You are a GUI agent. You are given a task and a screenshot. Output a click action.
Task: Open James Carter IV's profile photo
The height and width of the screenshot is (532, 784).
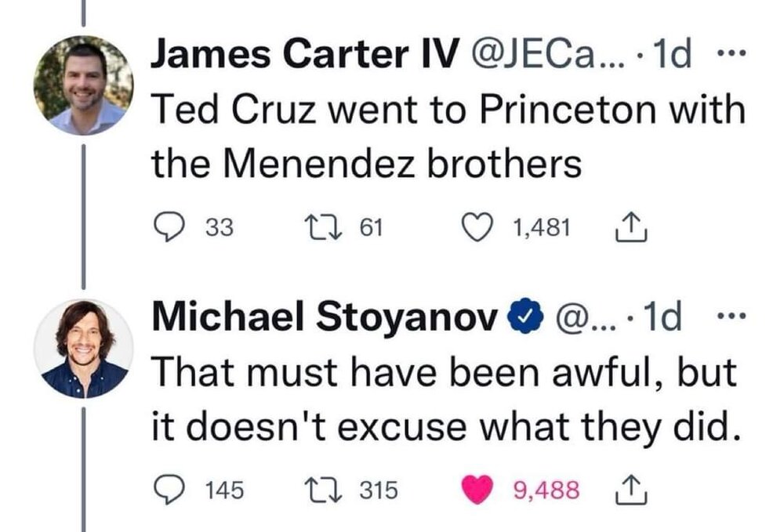(x=83, y=85)
